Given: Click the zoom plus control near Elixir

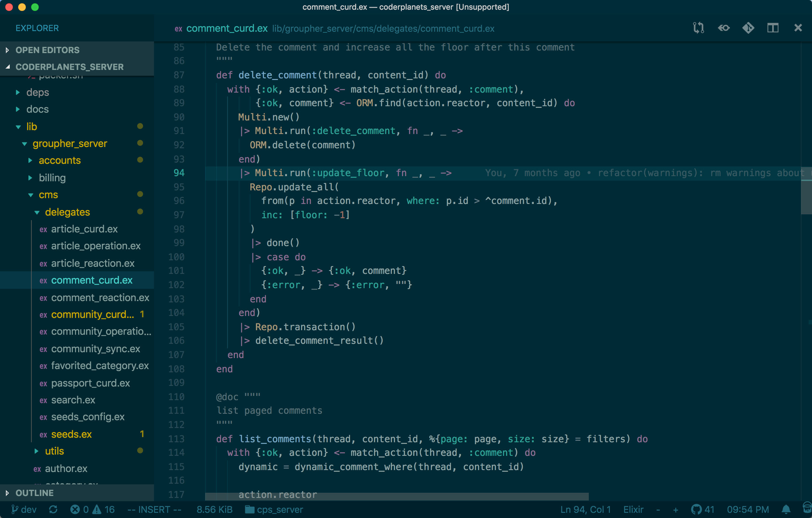Looking at the screenshot, I should [676, 510].
